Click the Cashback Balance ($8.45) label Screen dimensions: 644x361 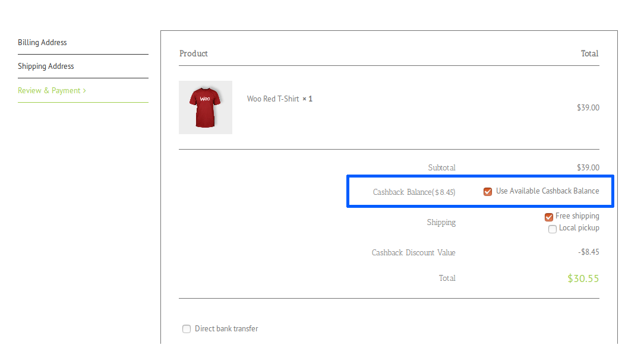414,191
